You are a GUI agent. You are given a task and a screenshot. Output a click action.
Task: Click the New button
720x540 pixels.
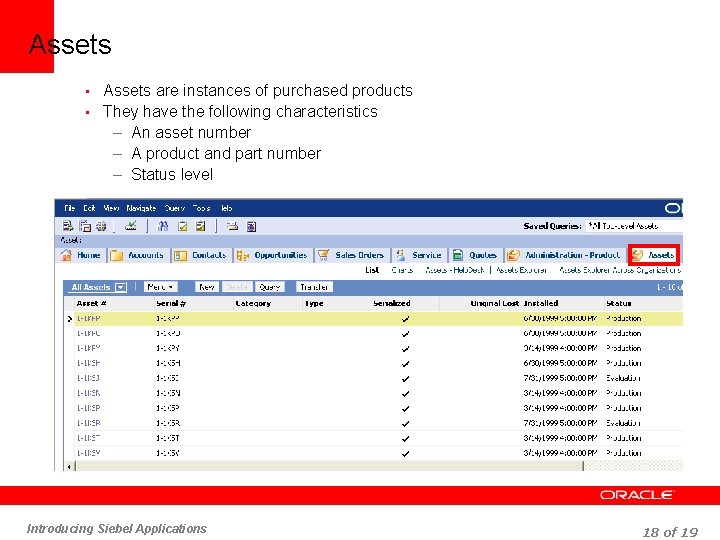207,287
